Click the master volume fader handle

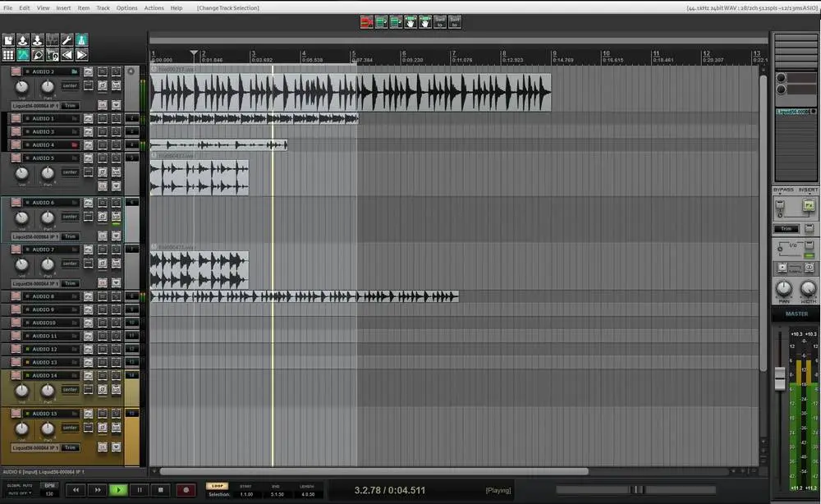[780, 378]
